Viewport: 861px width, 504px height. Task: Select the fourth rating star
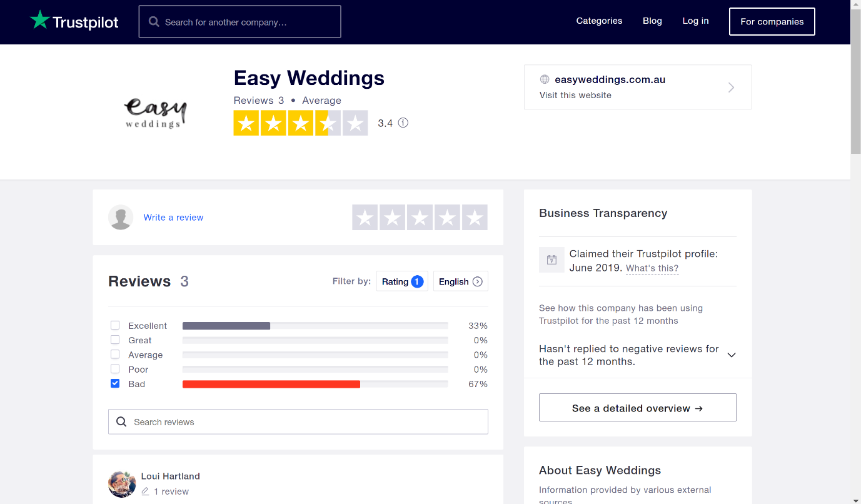point(447,218)
